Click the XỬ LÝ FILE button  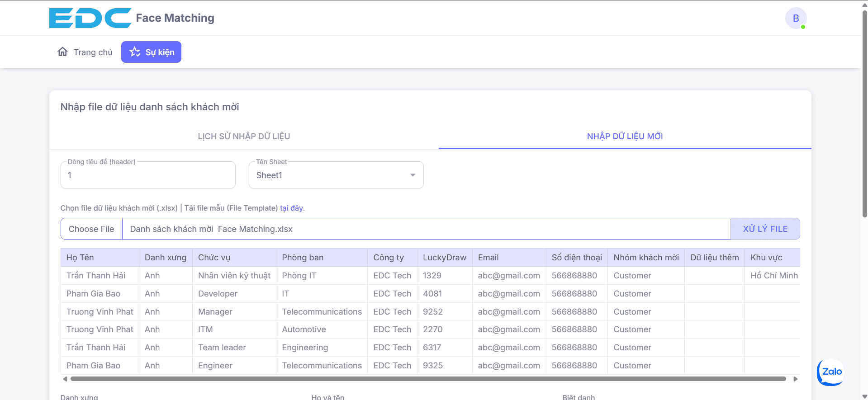tap(765, 229)
